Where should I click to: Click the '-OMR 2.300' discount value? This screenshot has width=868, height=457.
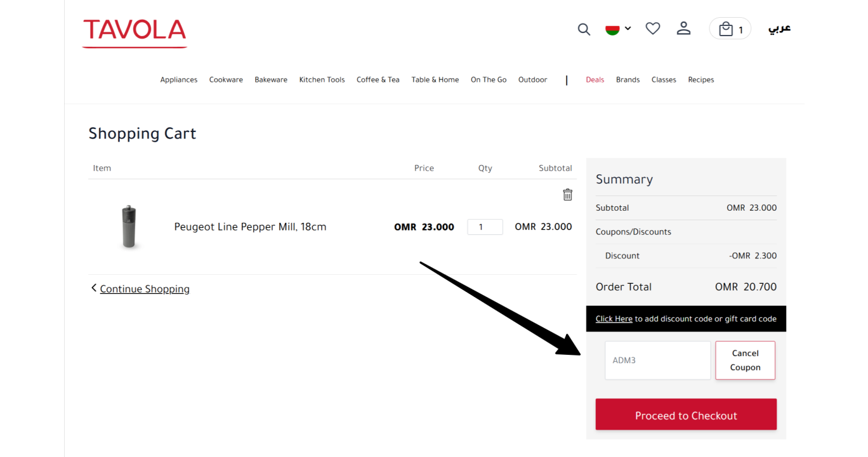[753, 256]
